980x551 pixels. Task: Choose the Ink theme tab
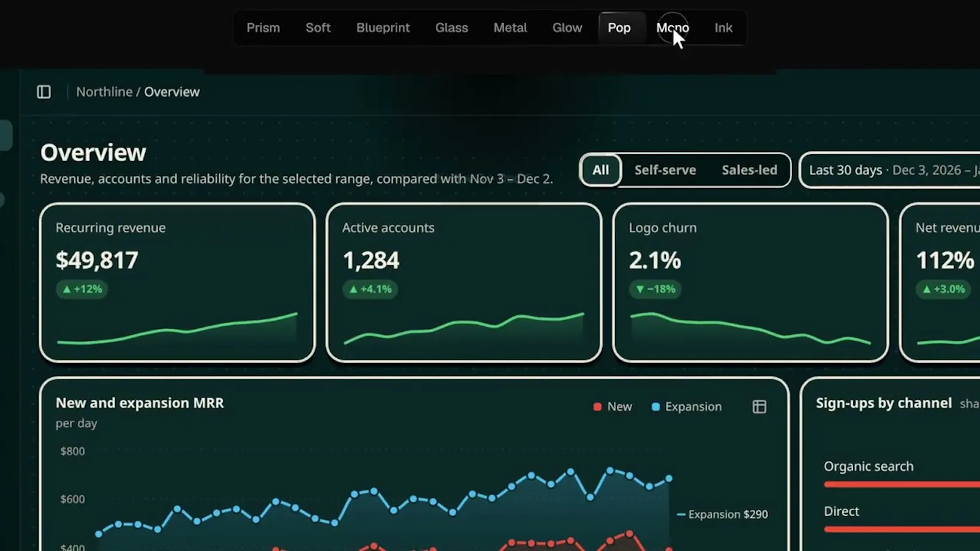pos(723,28)
